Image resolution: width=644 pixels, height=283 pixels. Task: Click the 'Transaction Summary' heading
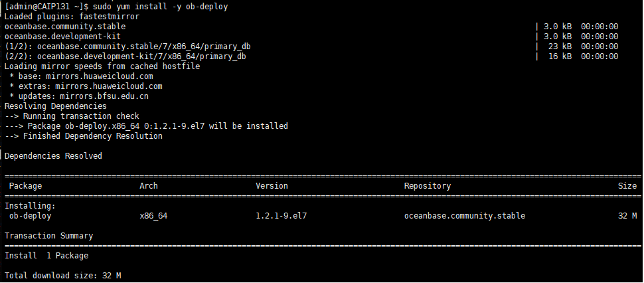click(x=48, y=236)
